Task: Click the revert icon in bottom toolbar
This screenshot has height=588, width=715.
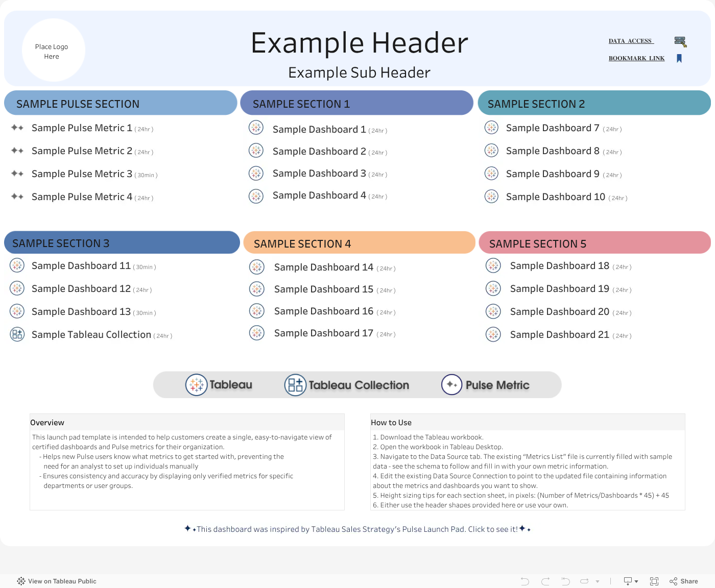Action: coord(565,581)
